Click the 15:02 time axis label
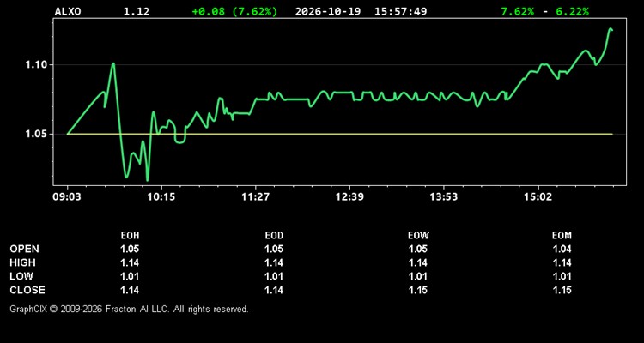The width and height of the screenshot is (644, 343). [538, 197]
